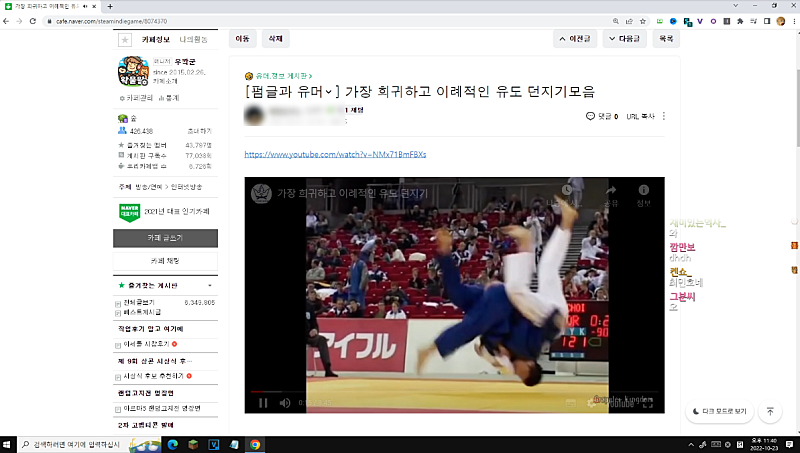This screenshot has width=800, height=453.
Task: Click the 2021년 대표 인기카페 badge
Action: tap(165, 212)
